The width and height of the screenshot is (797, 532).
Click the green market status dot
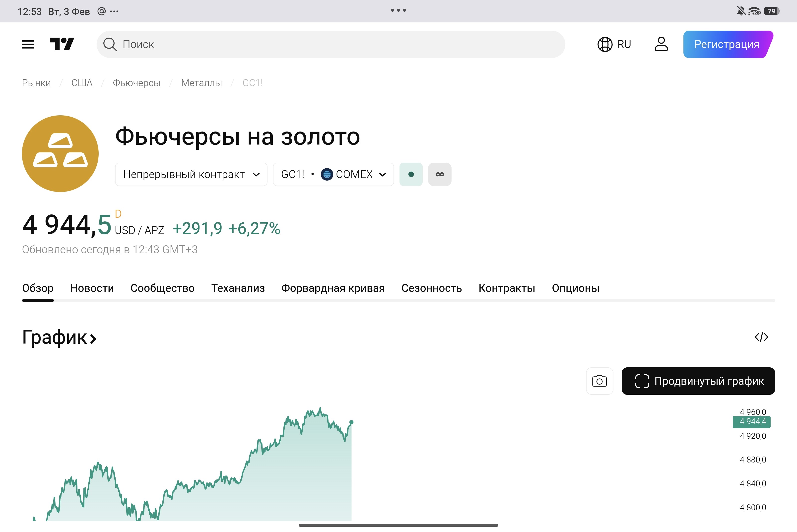click(411, 174)
